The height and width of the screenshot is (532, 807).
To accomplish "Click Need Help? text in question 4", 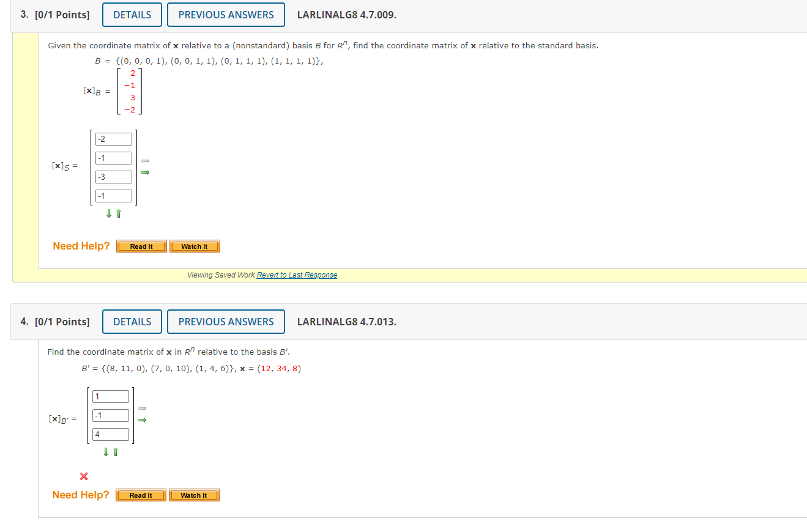I will pos(81,495).
